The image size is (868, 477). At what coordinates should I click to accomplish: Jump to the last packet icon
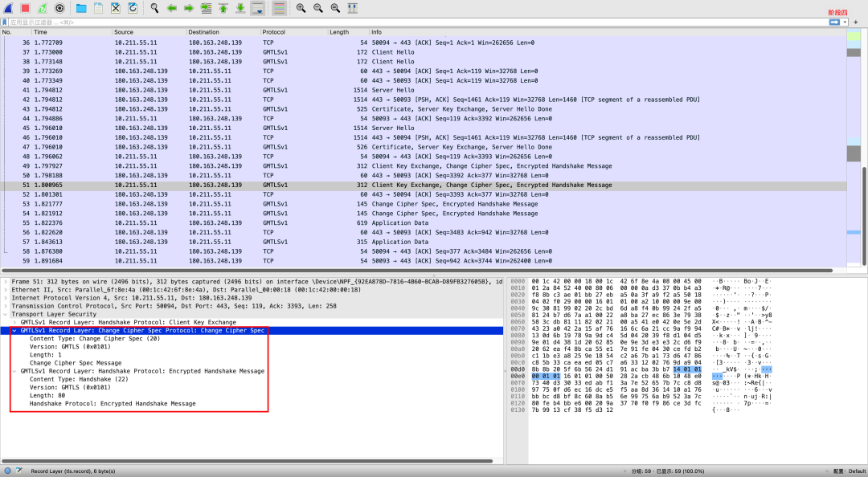(x=240, y=8)
